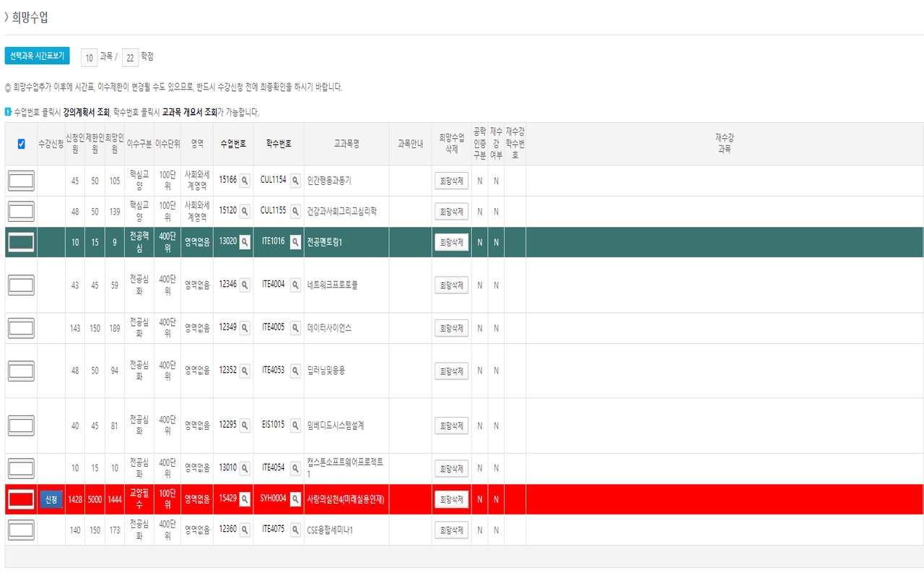Click course name 딥러닝및응용

tap(326, 371)
